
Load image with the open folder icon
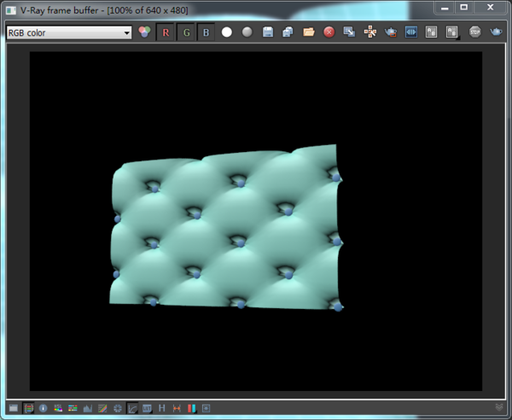pyautogui.click(x=309, y=32)
